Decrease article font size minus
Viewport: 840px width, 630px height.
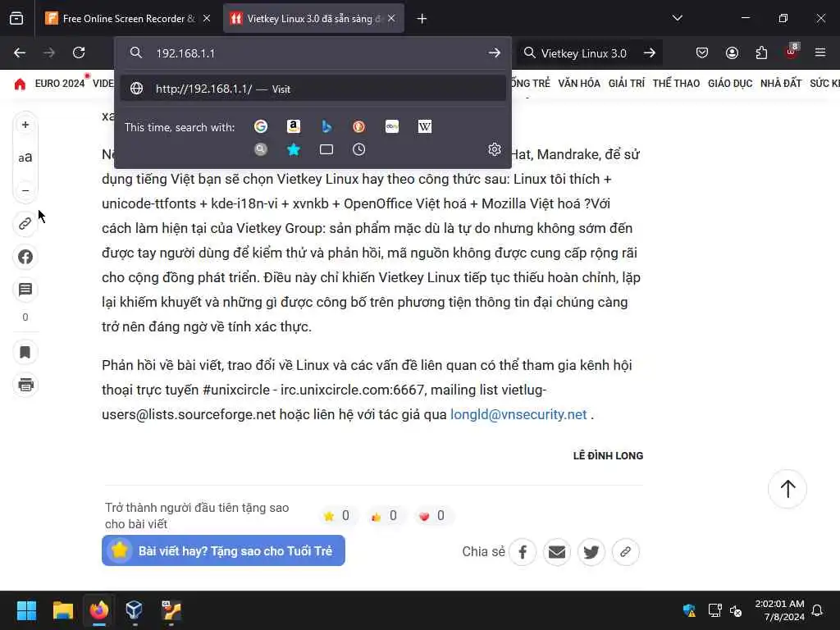[25, 190]
